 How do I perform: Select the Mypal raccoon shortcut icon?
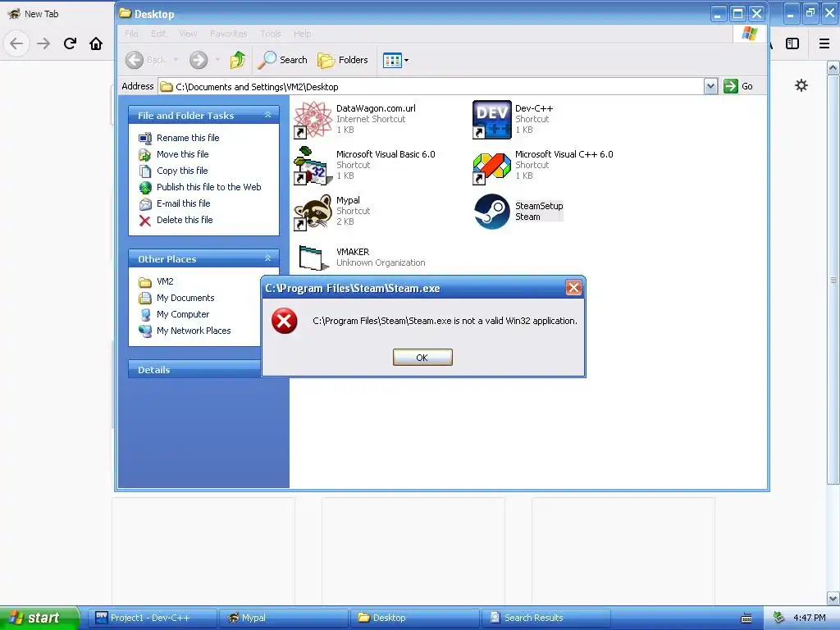[313, 212]
